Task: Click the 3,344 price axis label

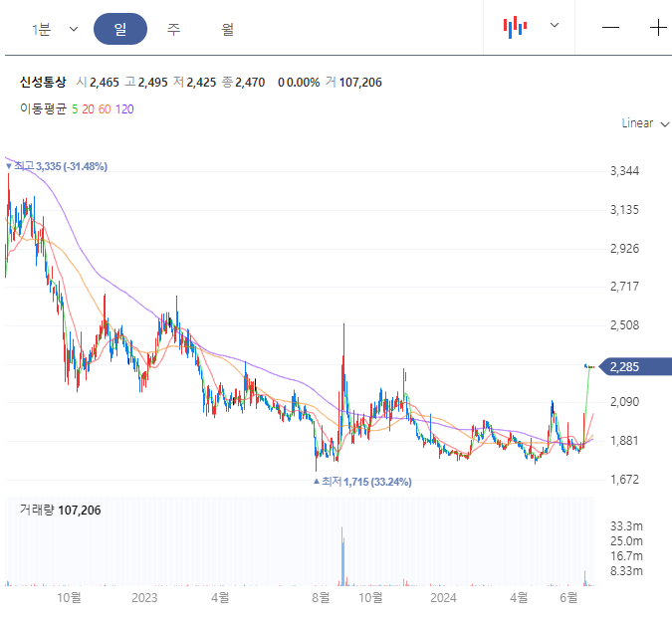Action: point(624,171)
